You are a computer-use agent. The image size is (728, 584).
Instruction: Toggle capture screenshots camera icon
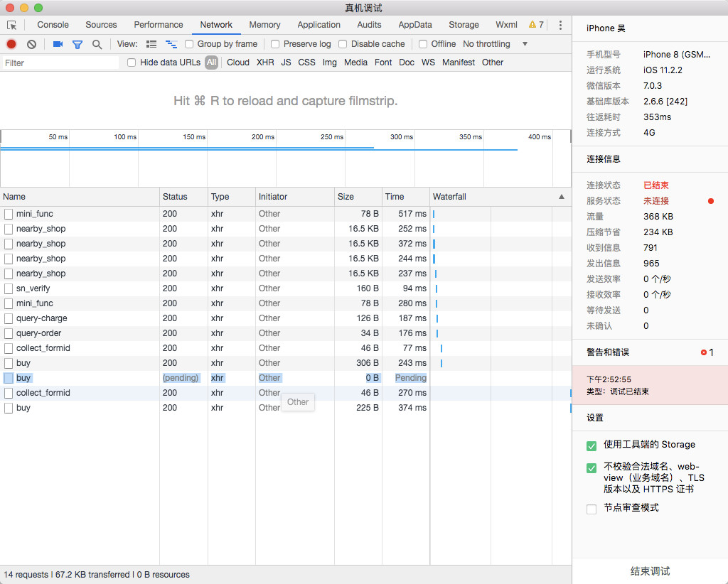click(x=58, y=44)
